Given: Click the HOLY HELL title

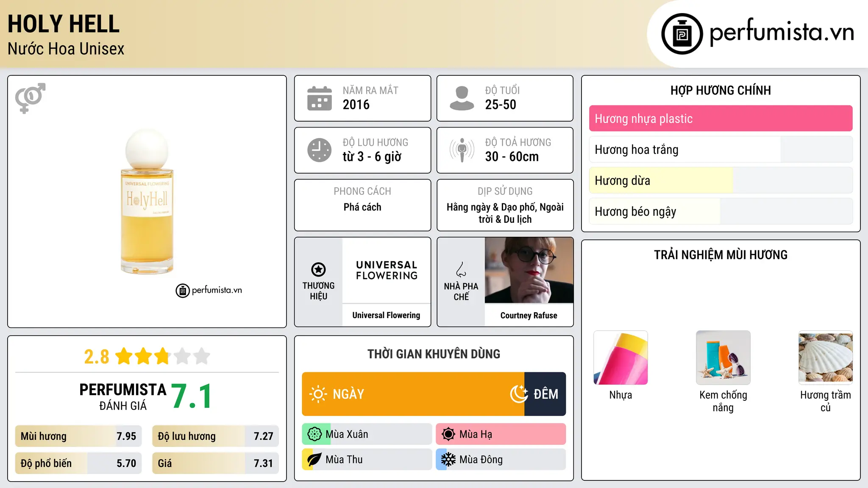Looking at the screenshot, I should (64, 24).
